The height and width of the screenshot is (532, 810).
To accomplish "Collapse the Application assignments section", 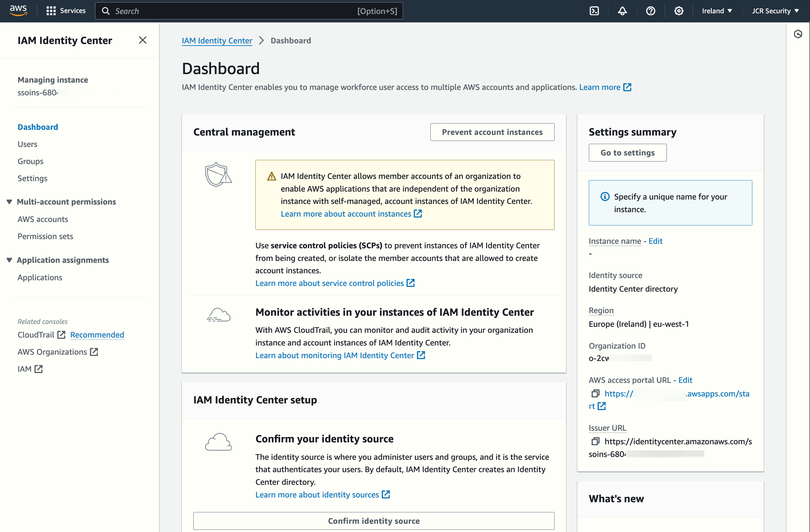I will coord(10,260).
